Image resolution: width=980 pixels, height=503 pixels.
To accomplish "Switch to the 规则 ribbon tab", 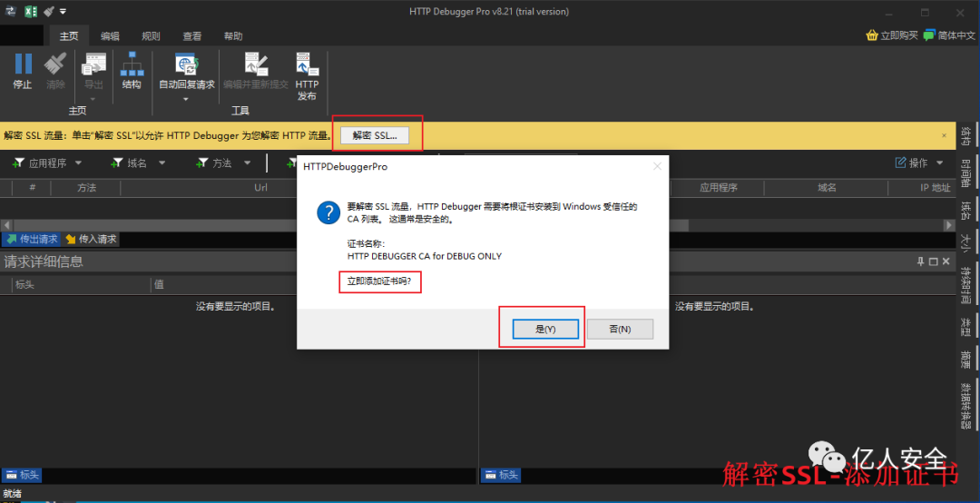I will (151, 35).
